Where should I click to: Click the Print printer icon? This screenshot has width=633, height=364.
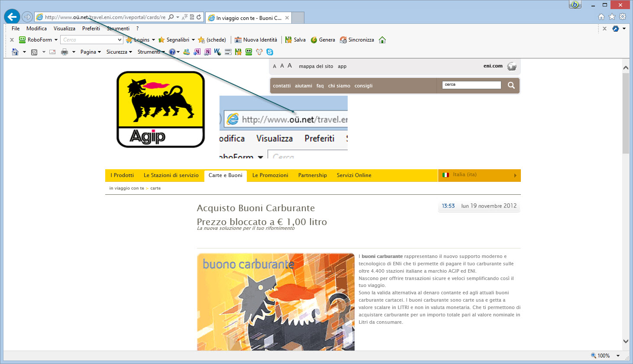[x=65, y=52]
